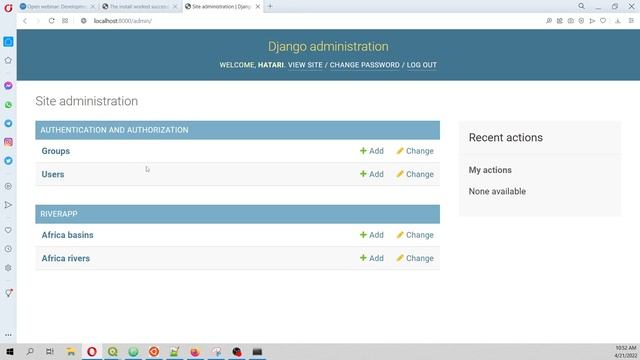Open sidebar setup three-dots icon
Viewport: 640px width, 360px height.
point(8,335)
